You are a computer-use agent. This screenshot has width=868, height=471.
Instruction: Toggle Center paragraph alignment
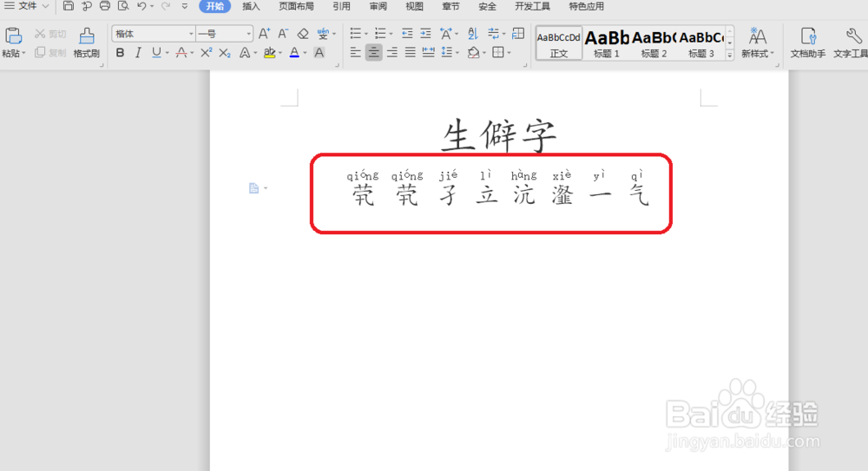pos(373,53)
